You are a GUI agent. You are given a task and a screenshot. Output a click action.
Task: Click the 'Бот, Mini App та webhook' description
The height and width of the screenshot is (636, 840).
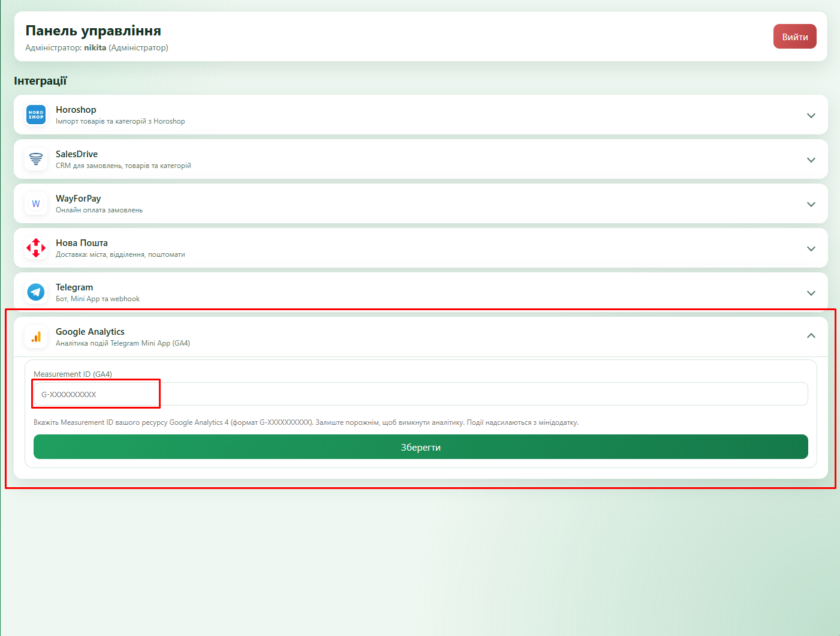(98, 299)
